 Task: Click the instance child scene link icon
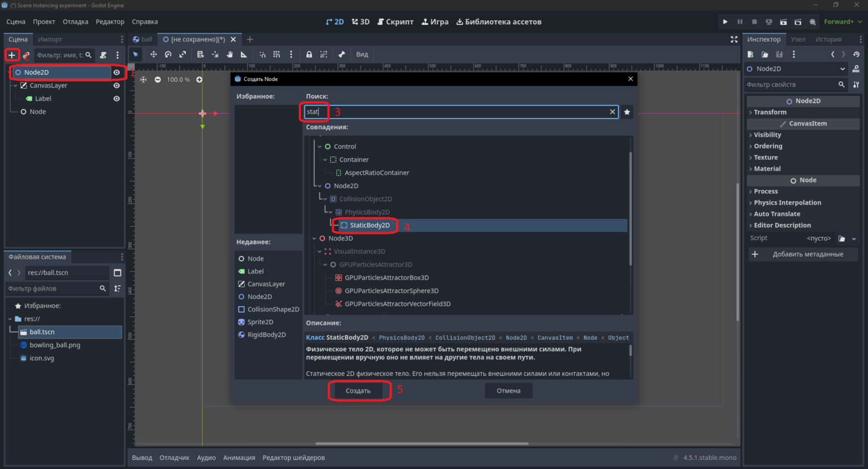click(x=26, y=55)
